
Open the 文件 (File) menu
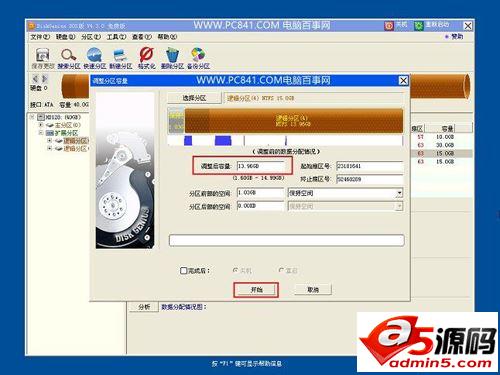tap(40, 37)
